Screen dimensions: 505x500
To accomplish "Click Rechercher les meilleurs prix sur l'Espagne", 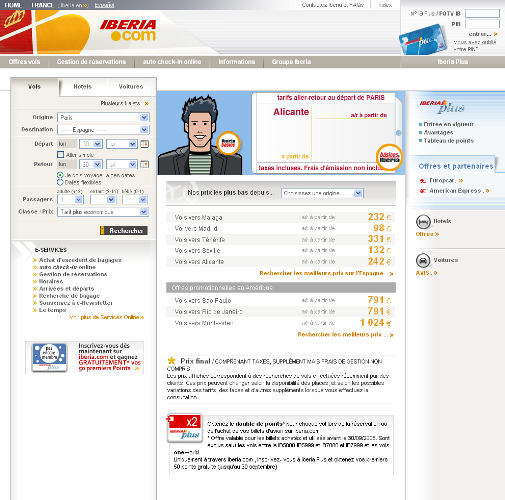I will tap(322, 273).
